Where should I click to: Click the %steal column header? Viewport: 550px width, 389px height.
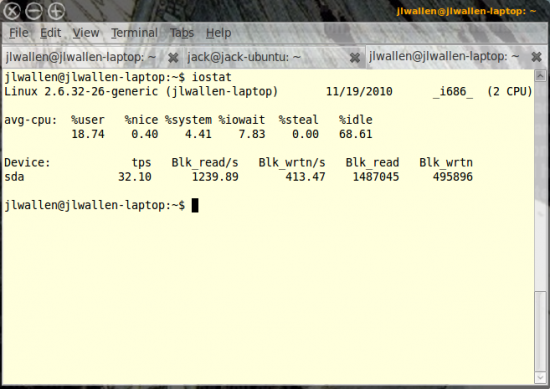pyautogui.click(x=299, y=120)
